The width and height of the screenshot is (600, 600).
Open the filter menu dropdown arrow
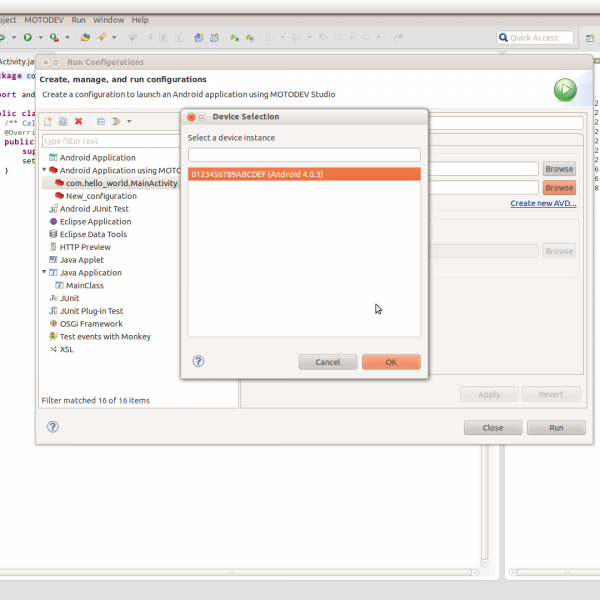point(129,122)
